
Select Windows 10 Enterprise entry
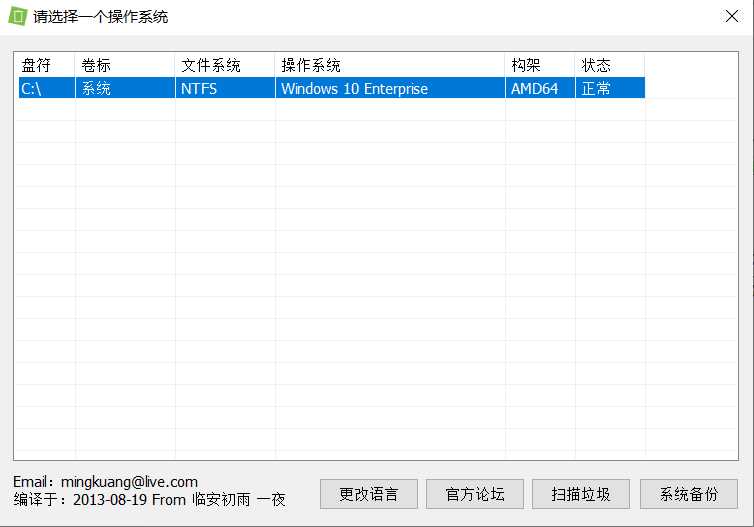tap(390, 88)
